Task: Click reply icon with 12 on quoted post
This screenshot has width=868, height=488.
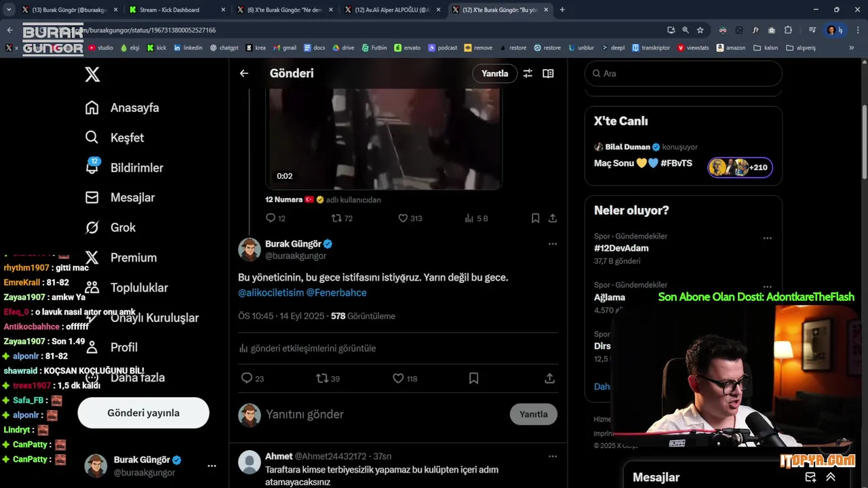Action: point(275,218)
